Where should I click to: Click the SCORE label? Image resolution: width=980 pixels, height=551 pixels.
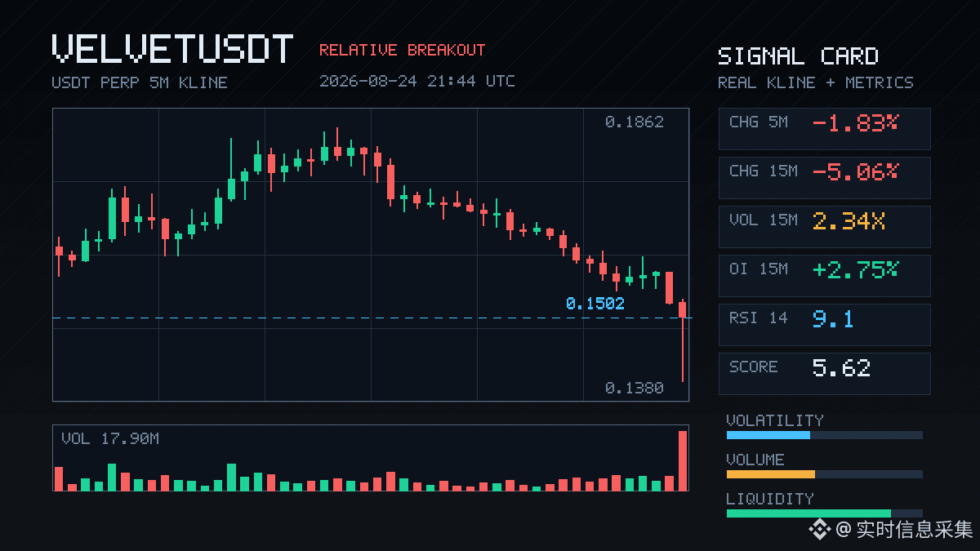coord(754,367)
